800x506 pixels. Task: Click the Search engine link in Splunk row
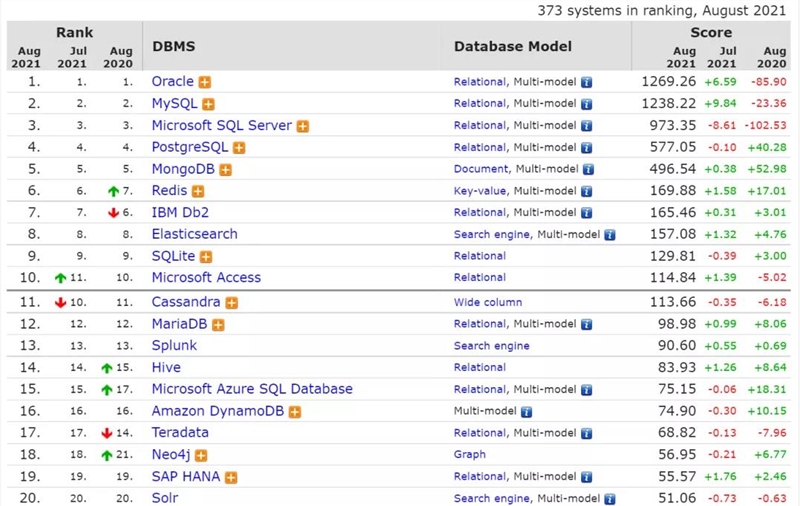pyautogui.click(x=491, y=346)
